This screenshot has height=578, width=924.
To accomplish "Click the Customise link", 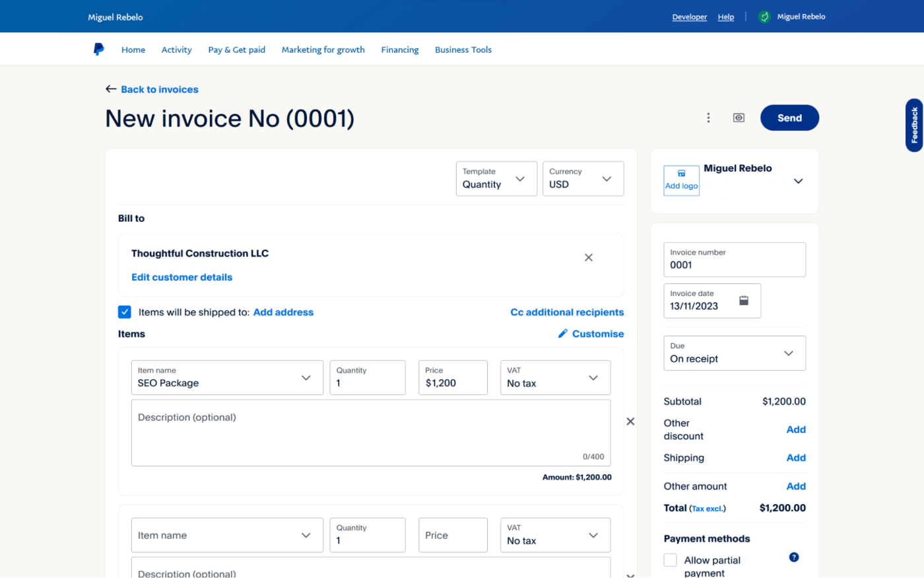I will pos(598,334).
